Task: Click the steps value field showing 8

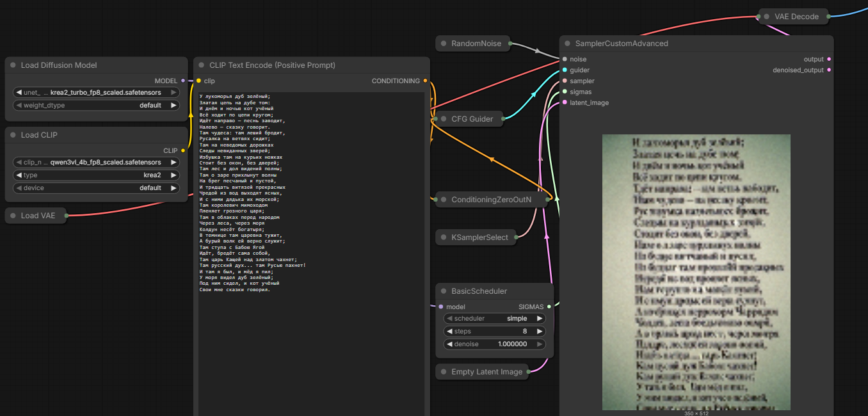Action: [x=495, y=331]
